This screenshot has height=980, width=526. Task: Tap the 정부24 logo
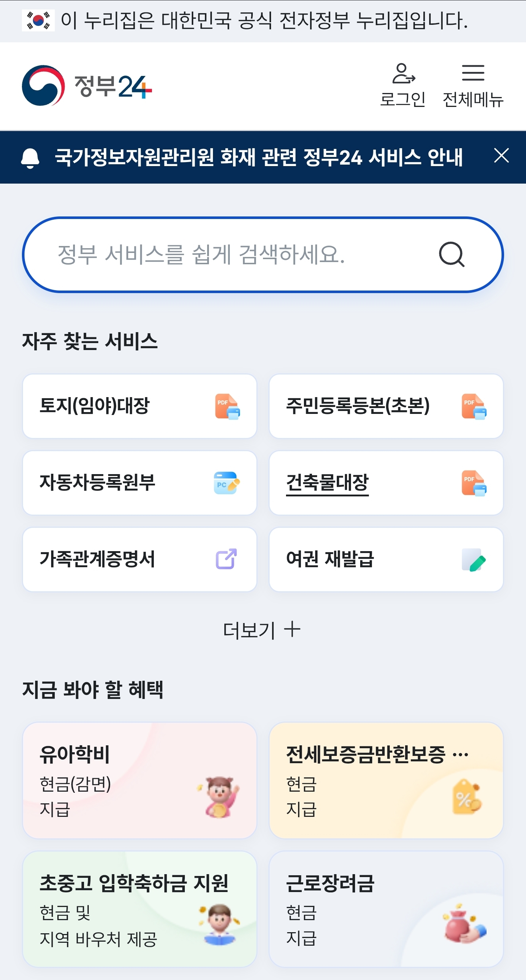[87, 86]
